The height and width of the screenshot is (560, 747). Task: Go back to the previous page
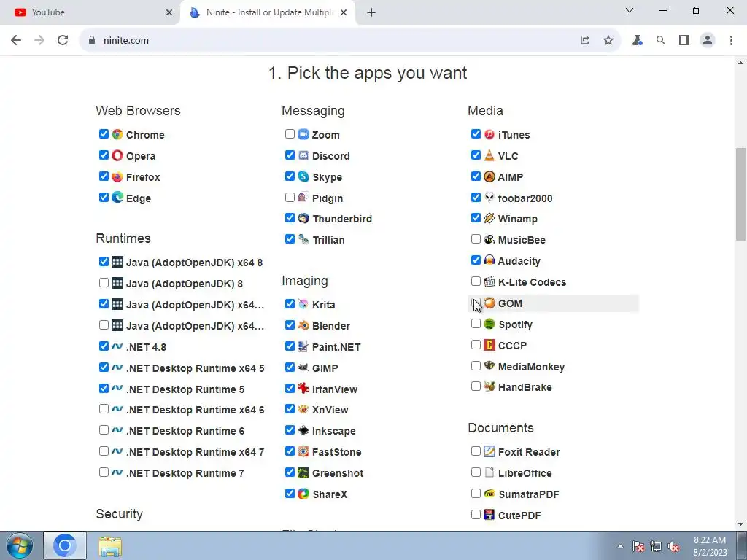tap(16, 41)
